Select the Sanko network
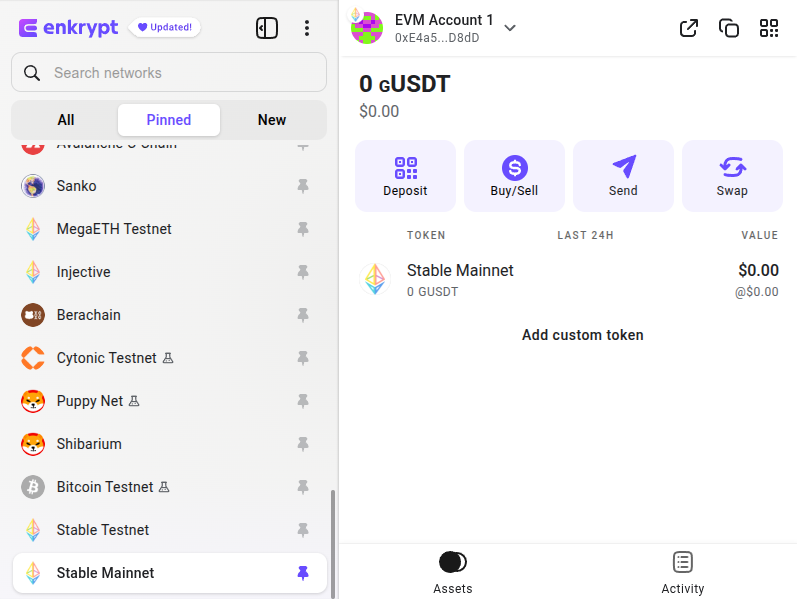797x599 pixels. point(169,186)
